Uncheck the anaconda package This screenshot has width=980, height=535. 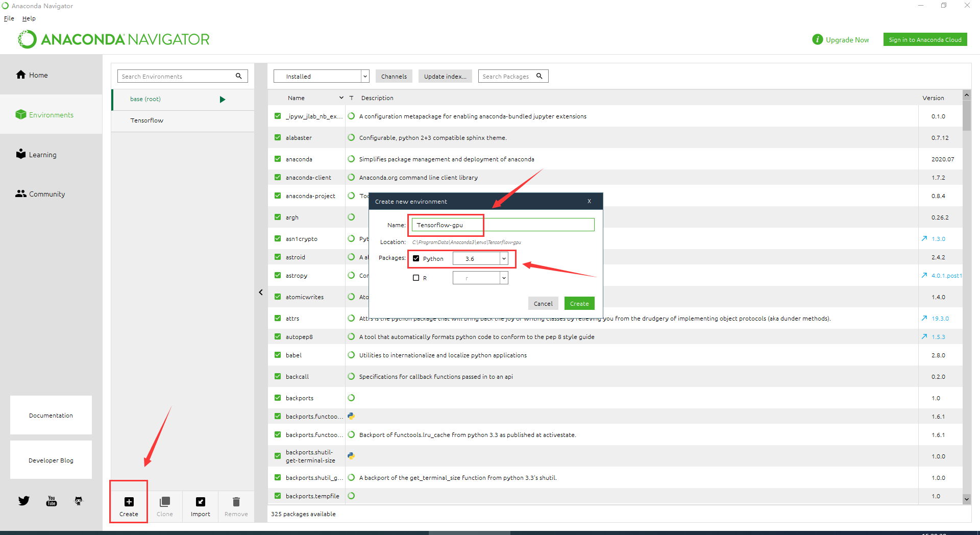click(278, 159)
